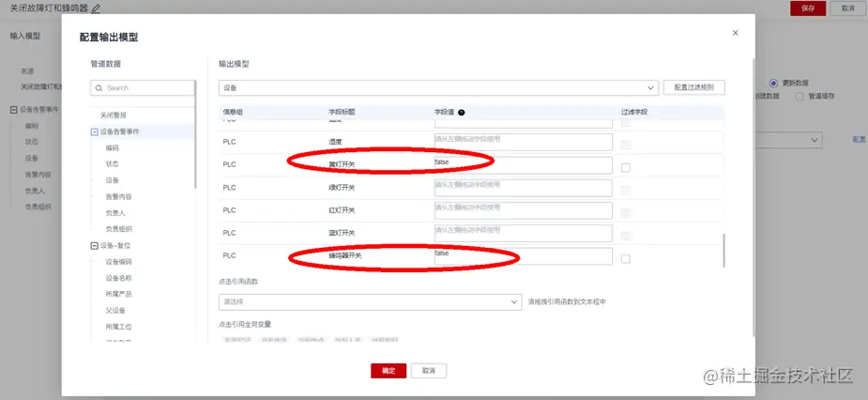Select 设备编码 under 设备-复位
The image size is (868, 400).
tap(118, 261)
